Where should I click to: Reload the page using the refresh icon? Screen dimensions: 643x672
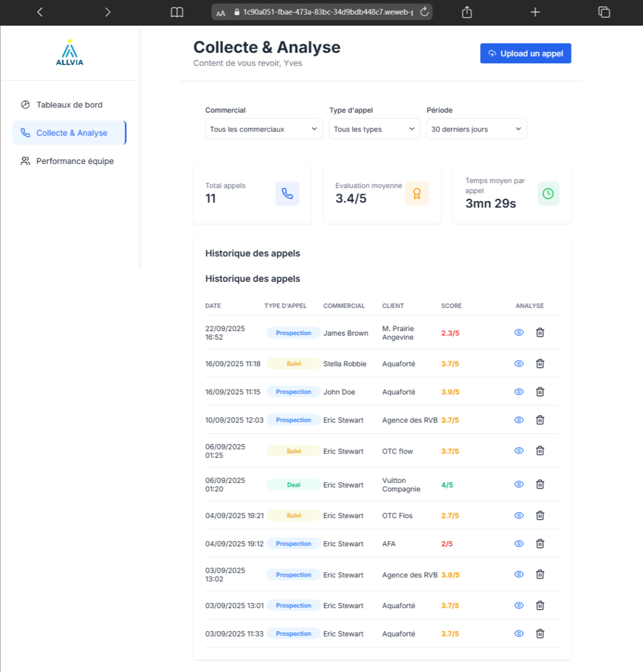[424, 12]
